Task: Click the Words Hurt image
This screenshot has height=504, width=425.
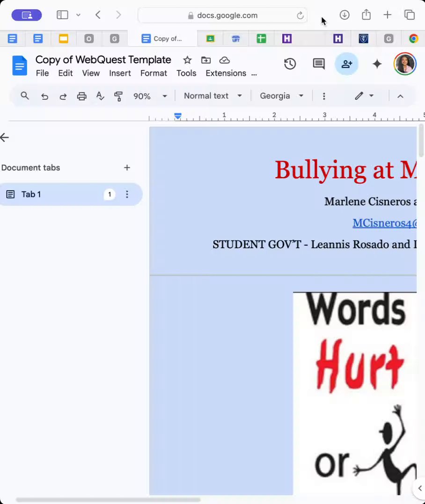Action: click(354, 393)
